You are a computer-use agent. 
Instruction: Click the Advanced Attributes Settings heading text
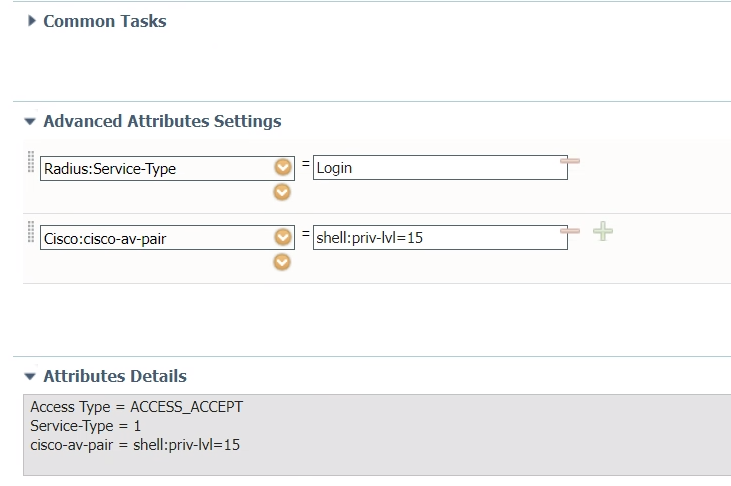[162, 122]
